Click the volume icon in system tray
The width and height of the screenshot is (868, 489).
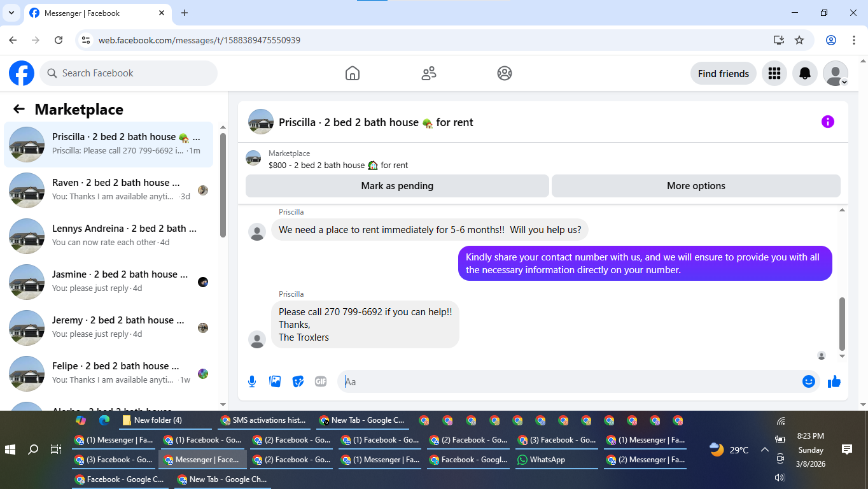[780, 477]
